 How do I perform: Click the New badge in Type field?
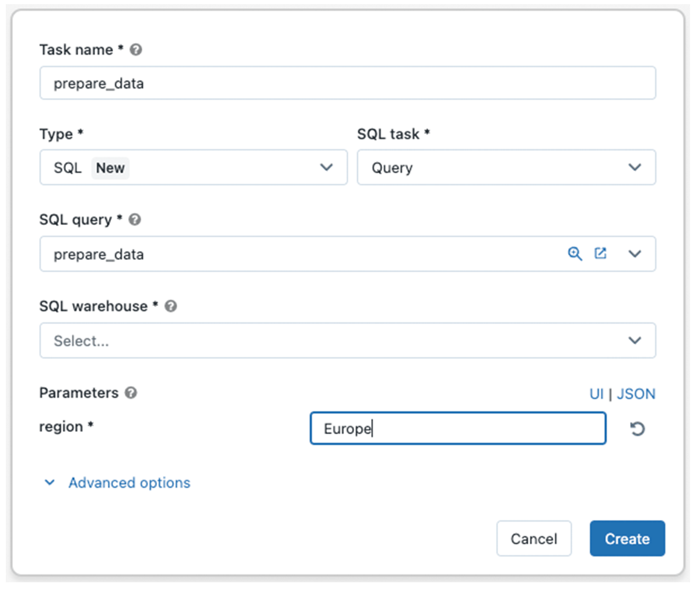coord(110,168)
